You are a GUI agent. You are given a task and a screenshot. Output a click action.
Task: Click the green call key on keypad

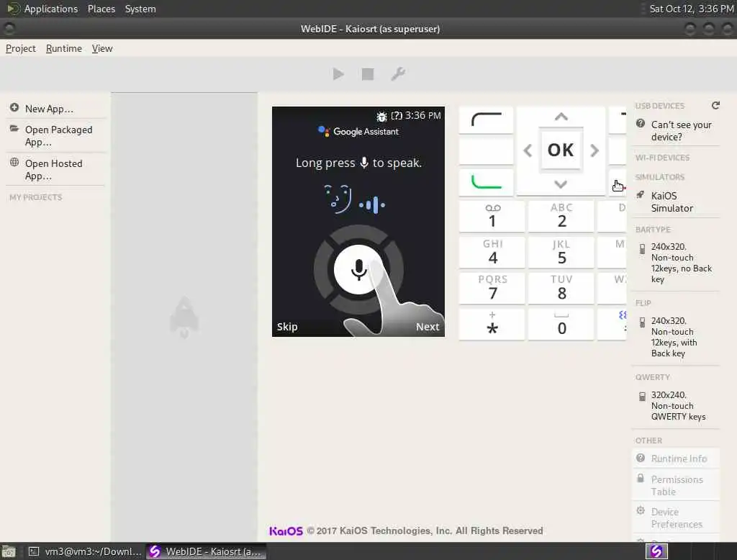tap(486, 182)
